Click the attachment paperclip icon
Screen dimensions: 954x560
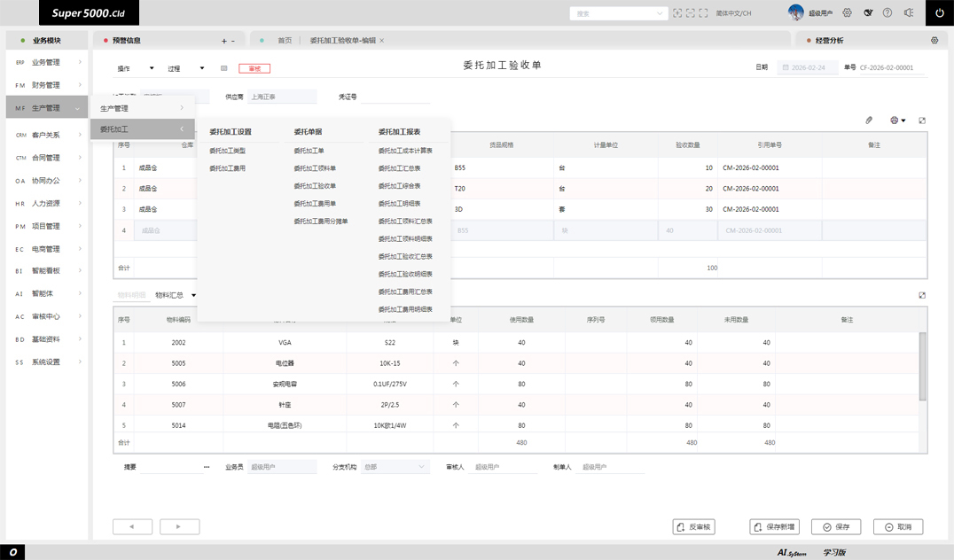pyautogui.click(x=869, y=121)
